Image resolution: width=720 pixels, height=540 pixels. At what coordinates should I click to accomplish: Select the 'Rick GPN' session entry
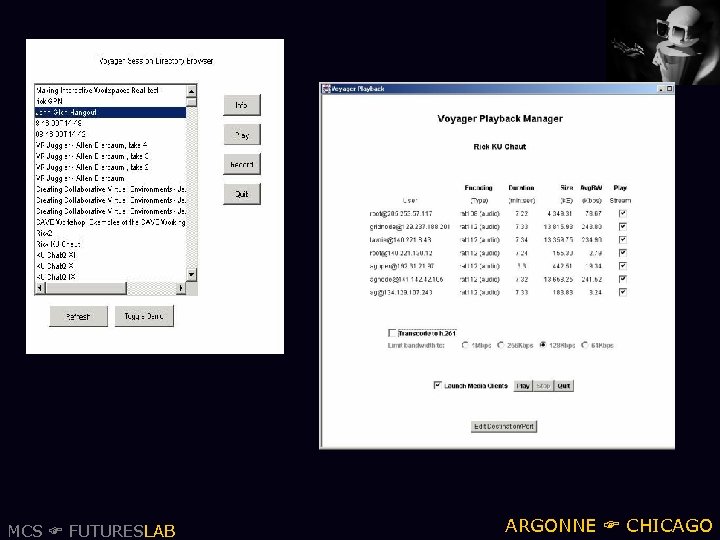110,101
